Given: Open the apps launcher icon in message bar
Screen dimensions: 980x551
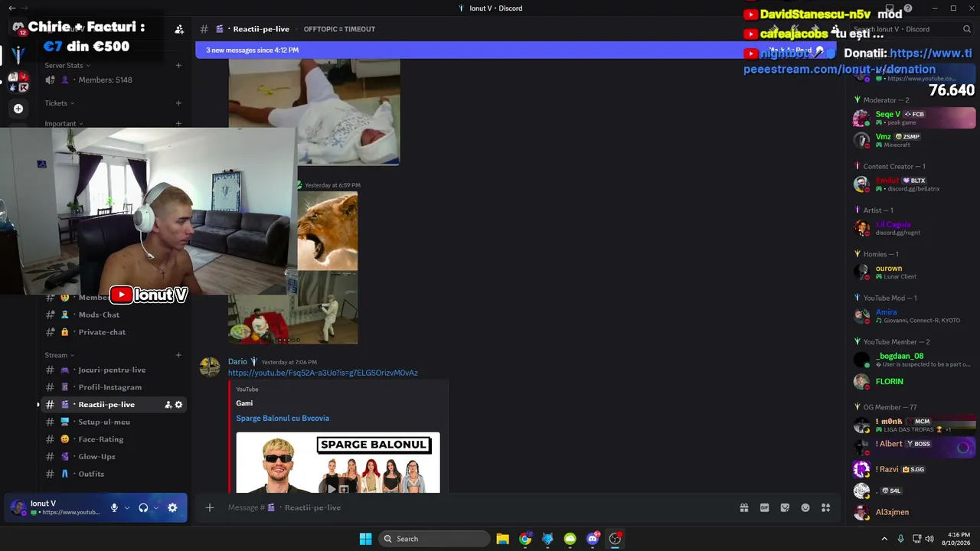Looking at the screenshot, I should (x=825, y=507).
